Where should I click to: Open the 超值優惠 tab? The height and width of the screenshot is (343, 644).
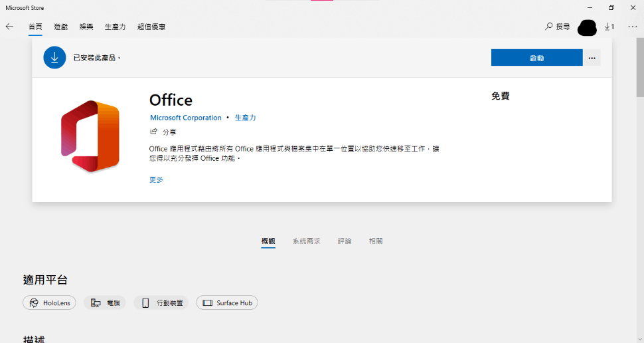pyautogui.click(x=151, y=27)
